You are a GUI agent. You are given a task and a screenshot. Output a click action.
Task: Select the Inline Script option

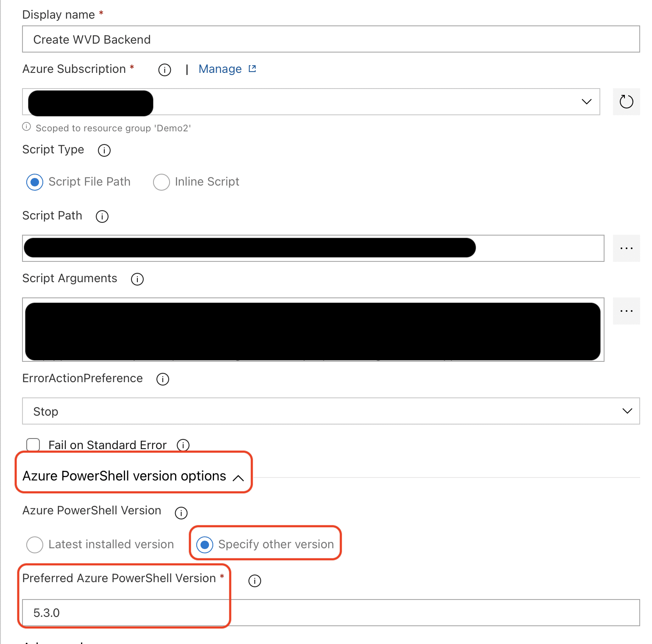click(x=162, y=182)
